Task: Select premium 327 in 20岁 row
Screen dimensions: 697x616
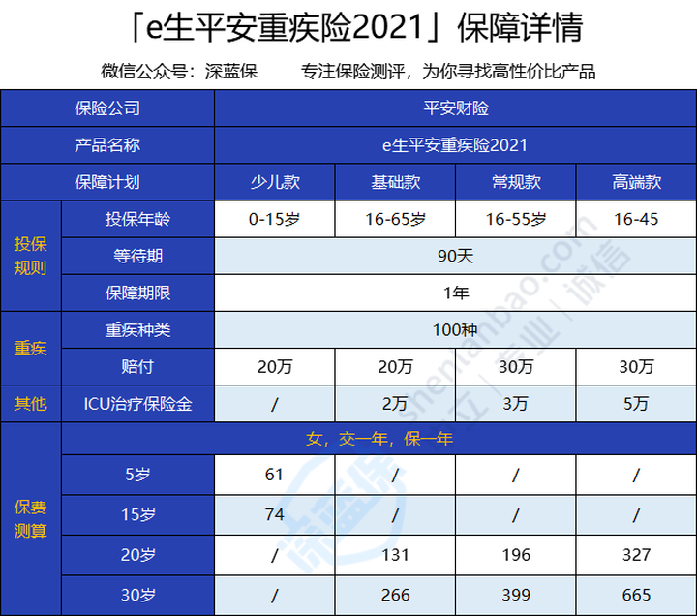Action: 636,555
